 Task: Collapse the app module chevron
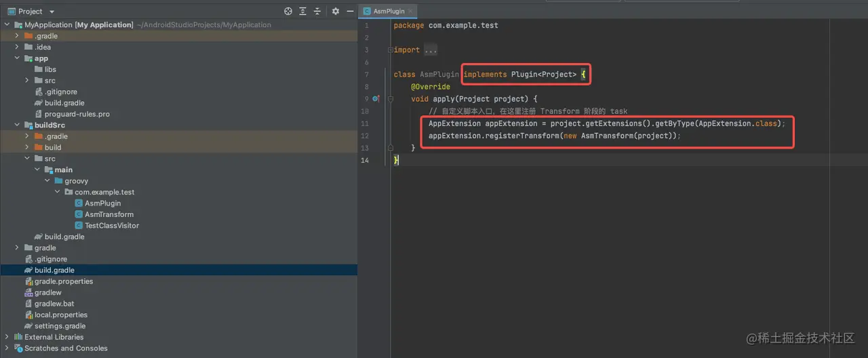tap(17, 58)
